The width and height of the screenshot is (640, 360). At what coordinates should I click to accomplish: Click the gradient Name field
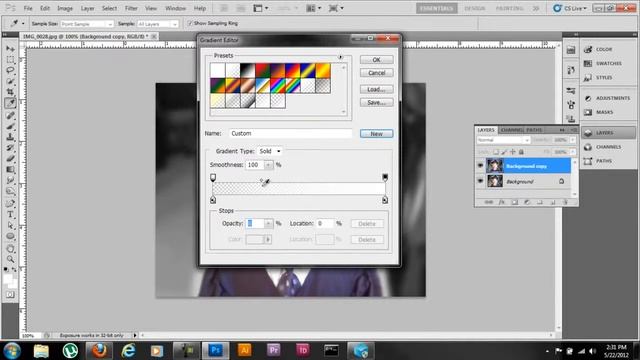[x=290, y=133]
